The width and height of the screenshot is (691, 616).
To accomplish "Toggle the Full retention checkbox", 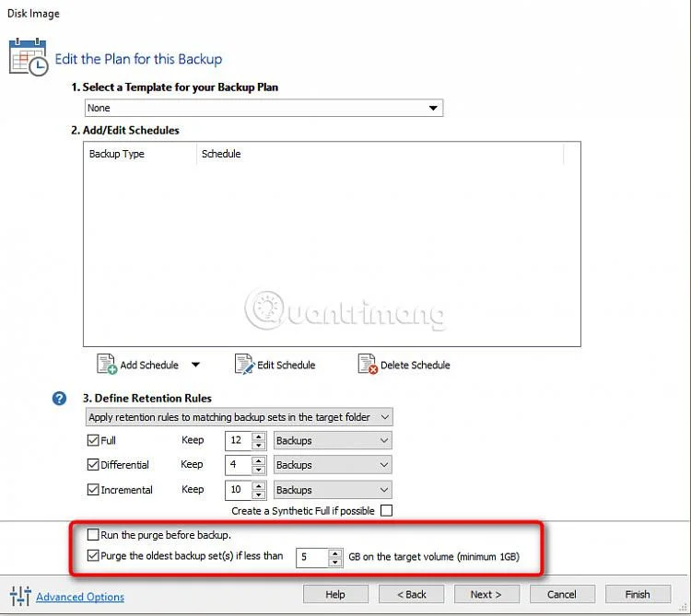I will click(92, 440).
